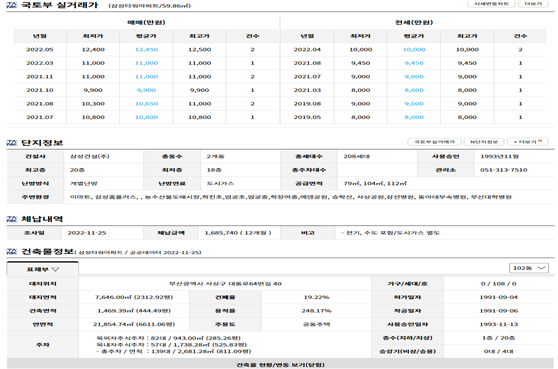Viewport: 558px width, 369px height.
Task: Click the 국토부실거래가 button in 단지정보
Action: point(434,142)
